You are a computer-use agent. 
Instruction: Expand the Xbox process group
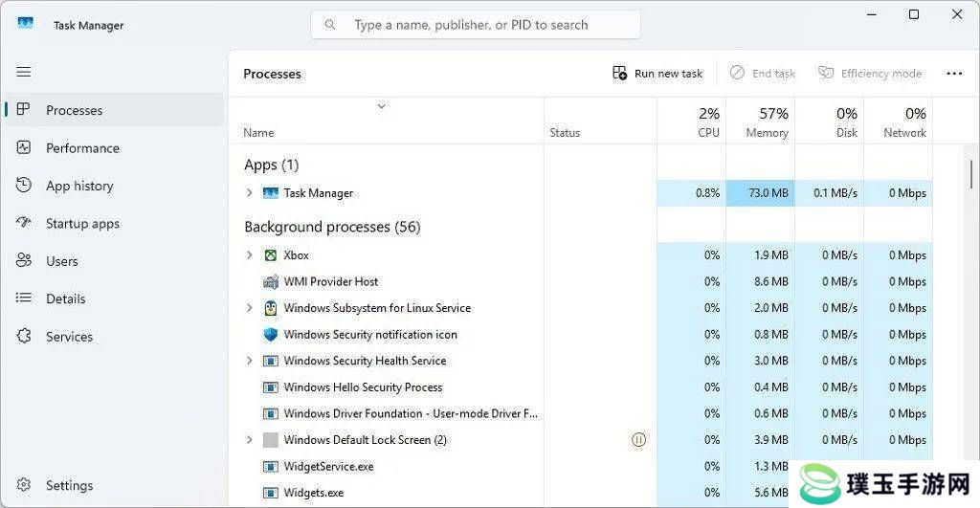point(250,254)
